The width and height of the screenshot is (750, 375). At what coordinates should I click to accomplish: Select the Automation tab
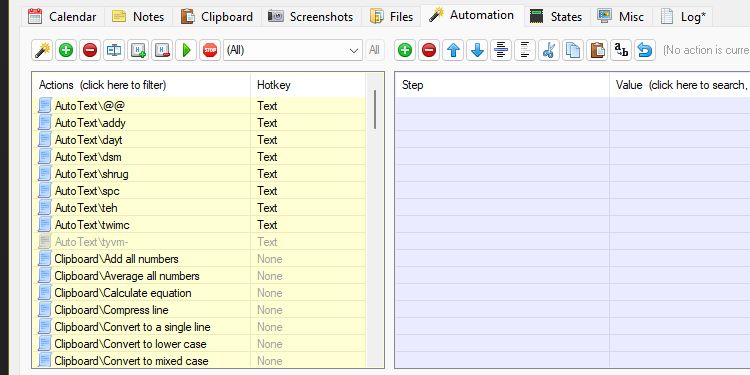pyautogui.click(x=472, y=15)
